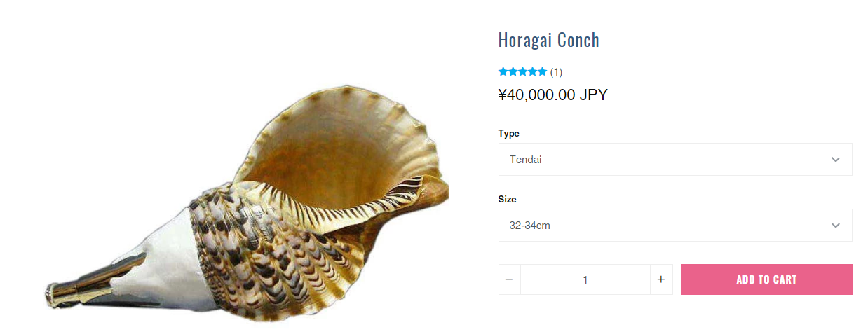Add the conch to cart
868x332 pixels.
(x=767, y=279)
